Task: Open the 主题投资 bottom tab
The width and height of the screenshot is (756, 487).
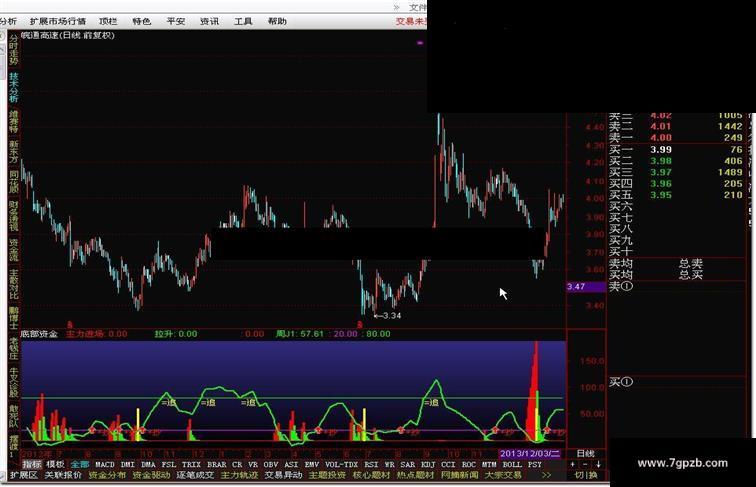Action: pos(327,475)
